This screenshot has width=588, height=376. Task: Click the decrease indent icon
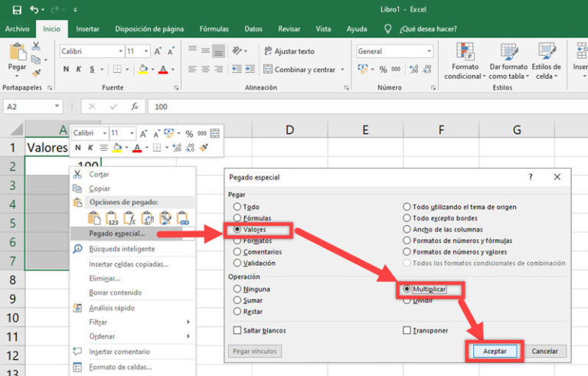tap(237, 69)
